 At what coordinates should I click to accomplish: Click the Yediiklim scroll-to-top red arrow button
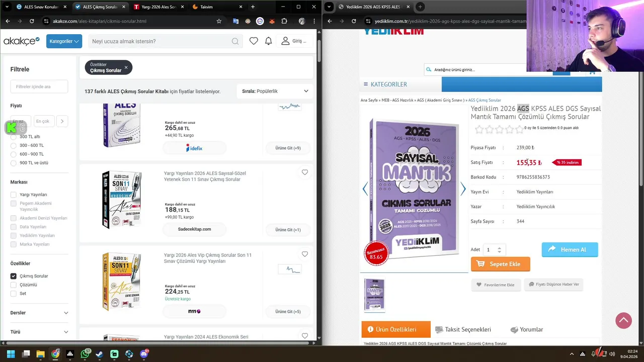tap(623, 320)
